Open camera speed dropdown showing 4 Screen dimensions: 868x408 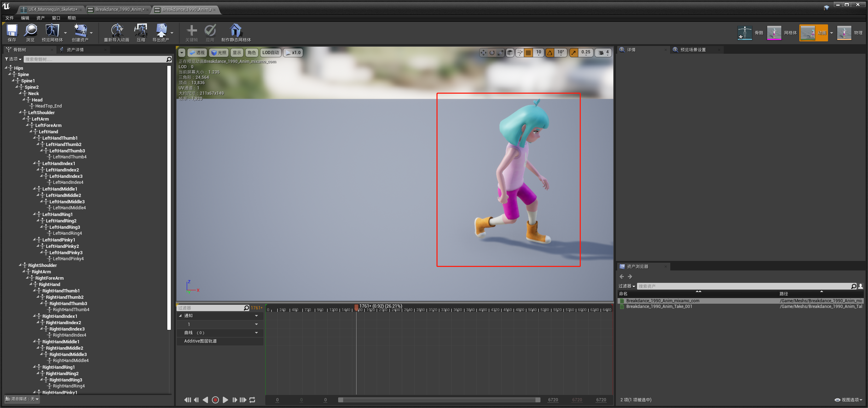click(603, 53)
